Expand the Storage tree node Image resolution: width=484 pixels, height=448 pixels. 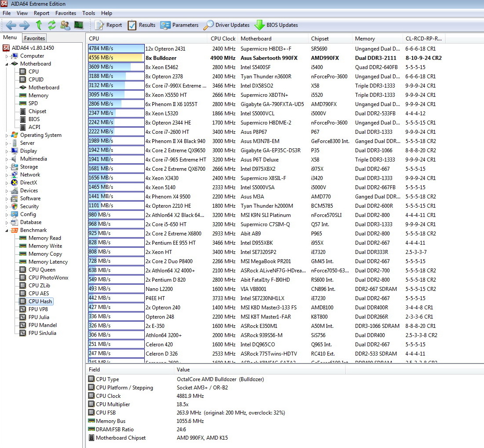7,167
